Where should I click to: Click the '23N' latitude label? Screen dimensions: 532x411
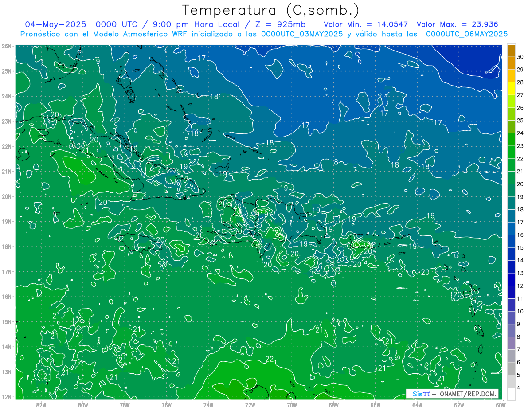point(6,121)
